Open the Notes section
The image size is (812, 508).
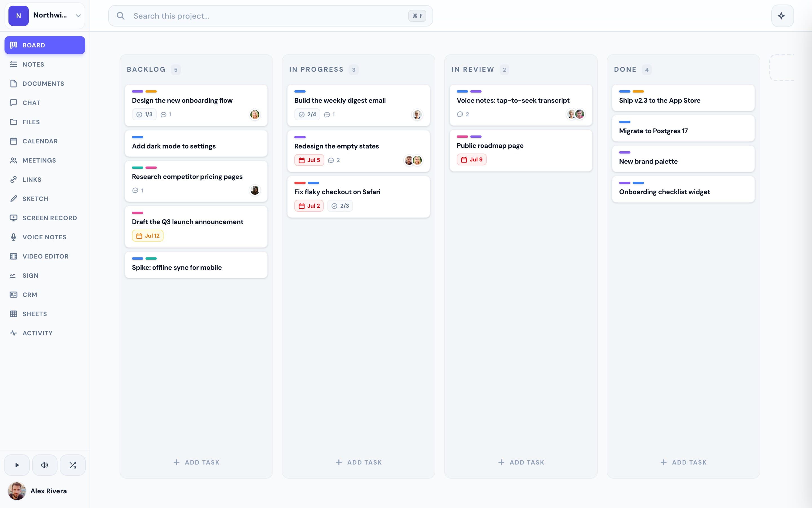(x=45, y=64)
